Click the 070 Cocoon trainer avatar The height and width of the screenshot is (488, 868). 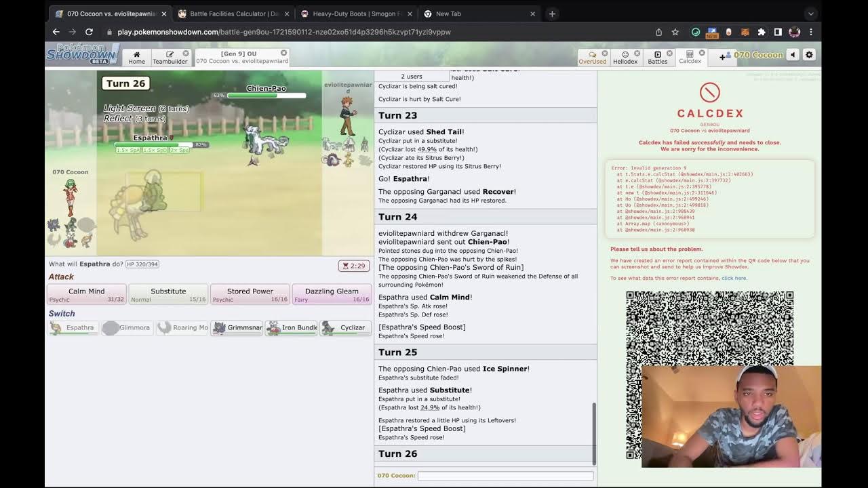pos(70,197)
